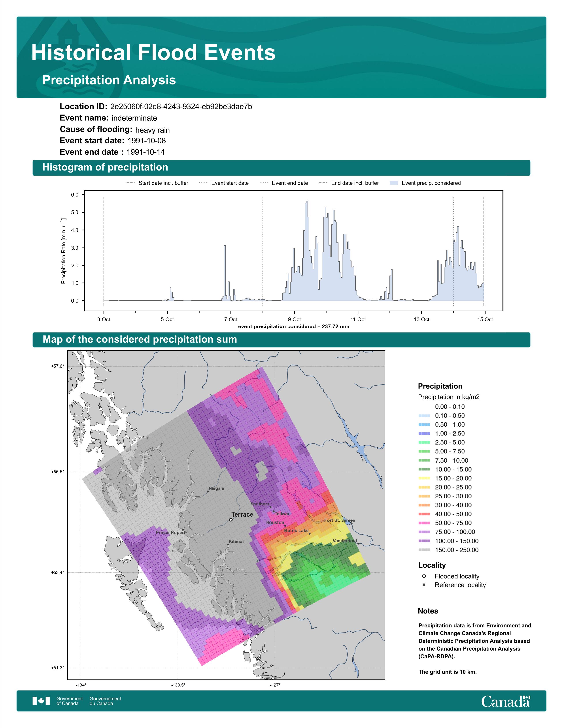Click the 0.10 - 0.50 legend swatch

[x=424, y=416]
